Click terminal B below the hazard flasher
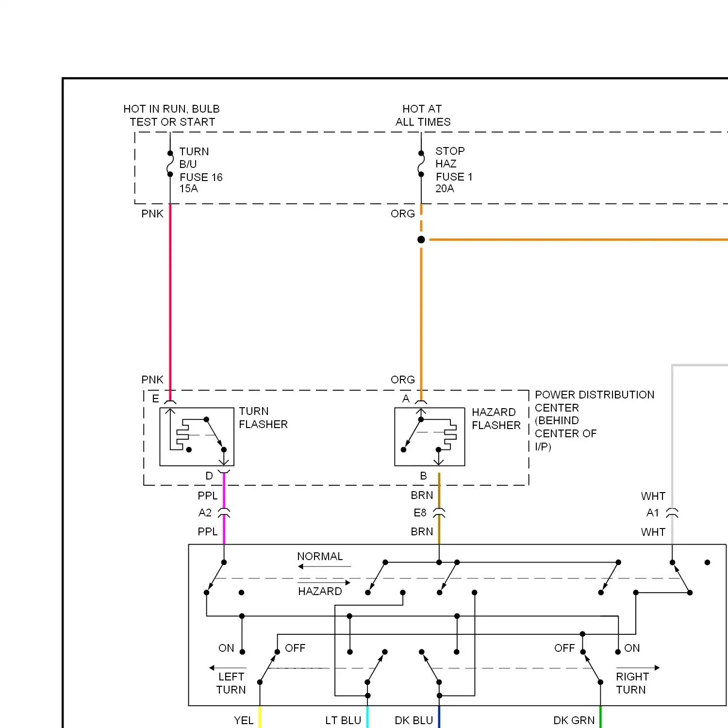The height and width of the screenshot is (728, 728). click(x=424, y=476)
